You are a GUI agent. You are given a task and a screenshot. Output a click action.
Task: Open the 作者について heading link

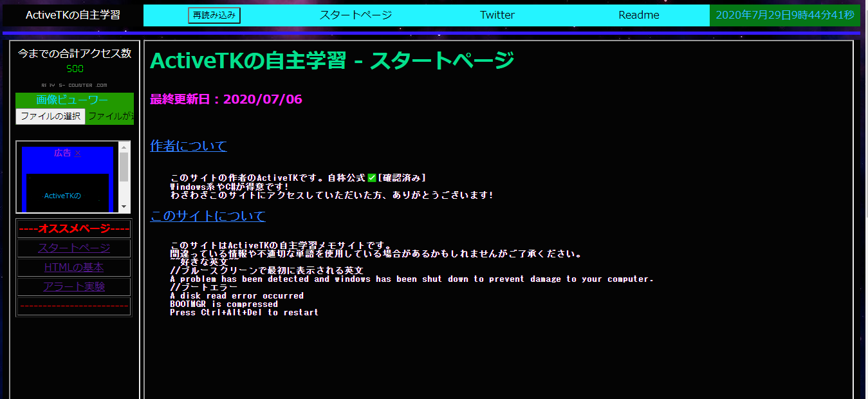click(189, 146)
